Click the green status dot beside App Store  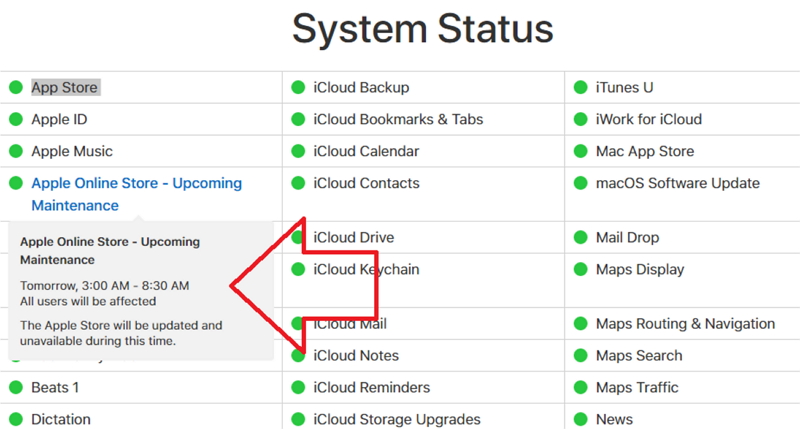15,88
